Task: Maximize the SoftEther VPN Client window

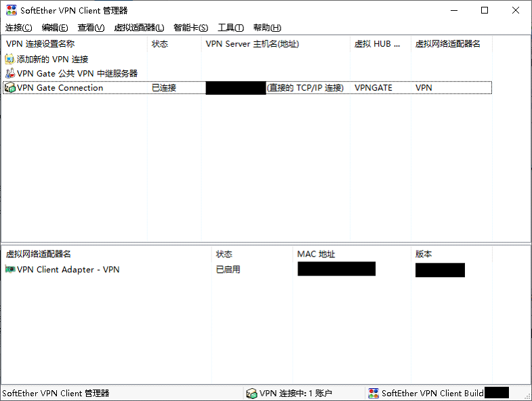Action: click(x=485, y=11)
